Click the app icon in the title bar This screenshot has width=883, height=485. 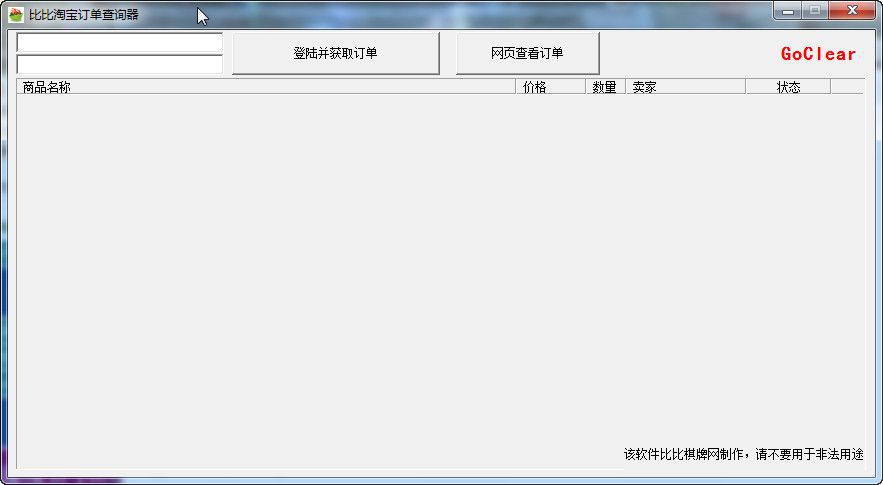16,15
